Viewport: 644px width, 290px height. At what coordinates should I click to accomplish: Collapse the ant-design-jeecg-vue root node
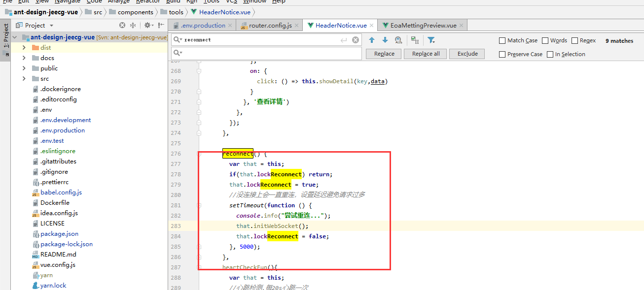pos(14,37)
